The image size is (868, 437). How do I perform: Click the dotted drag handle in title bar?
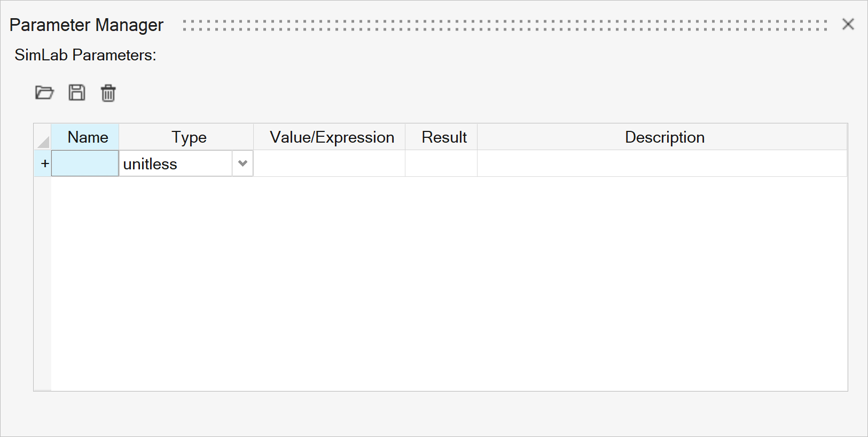point(504,25)
